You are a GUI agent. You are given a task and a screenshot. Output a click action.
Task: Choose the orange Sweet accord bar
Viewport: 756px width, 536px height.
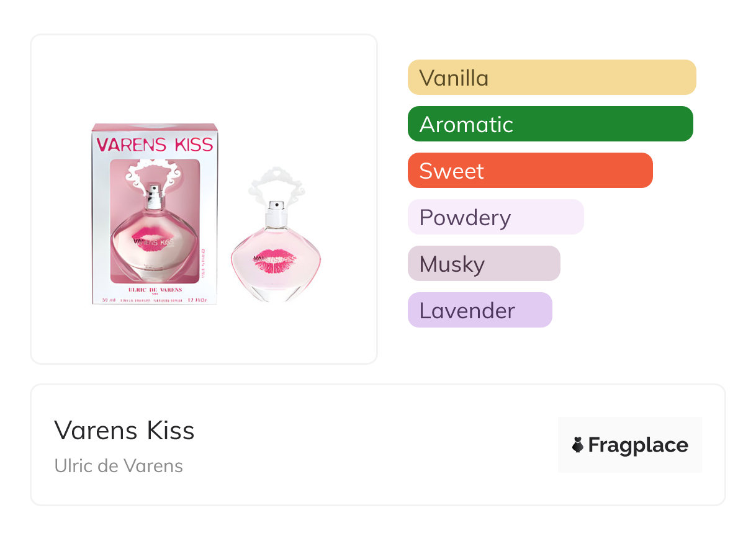[x=529, y=171]
